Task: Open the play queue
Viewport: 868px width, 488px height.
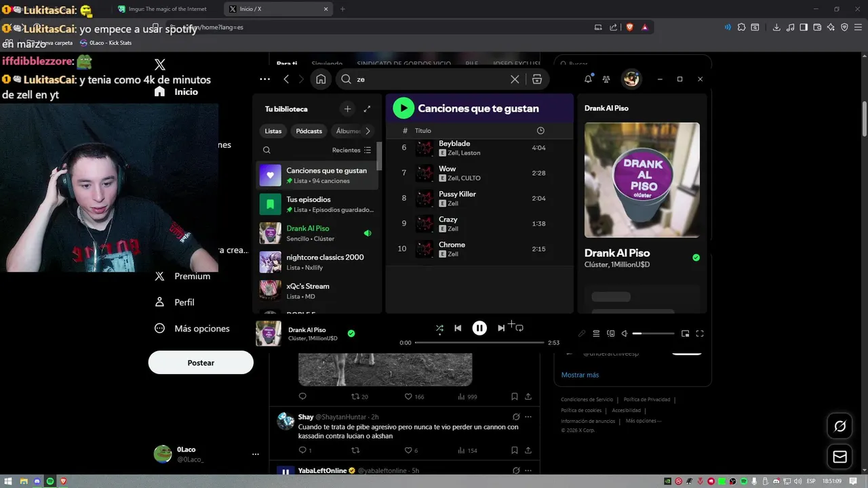Action: pos(596,333)
